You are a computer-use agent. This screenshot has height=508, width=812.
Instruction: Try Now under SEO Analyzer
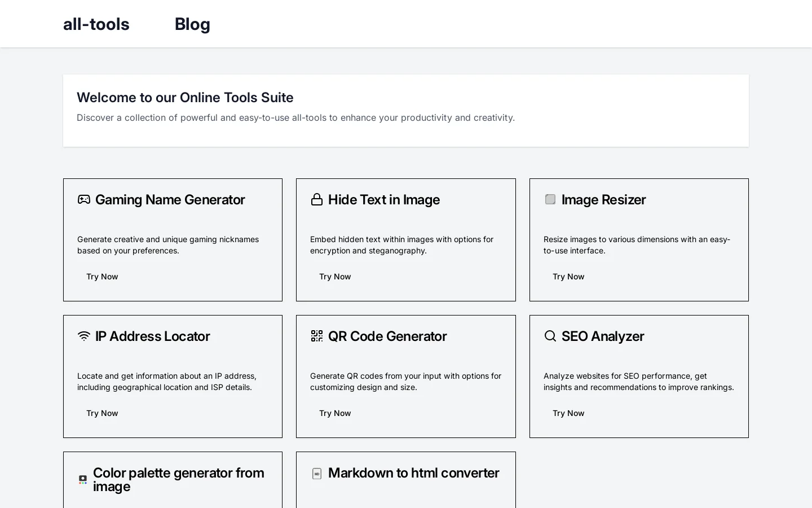click(568, 413)
